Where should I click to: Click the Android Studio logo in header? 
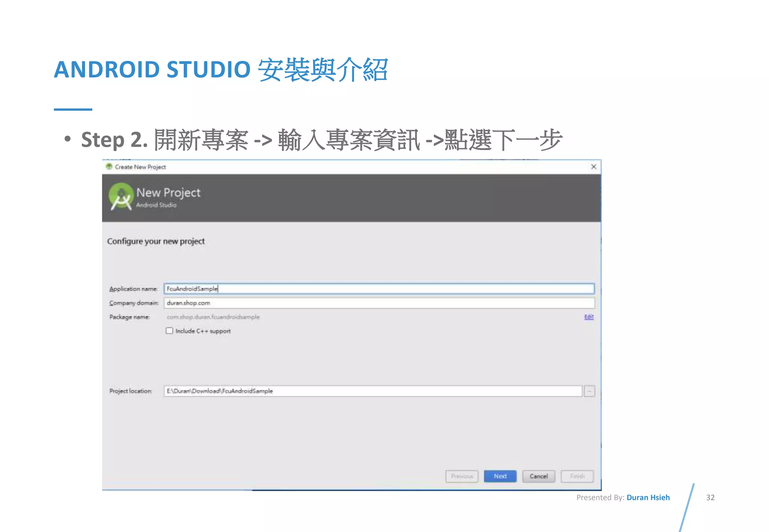tap(121, 197)
